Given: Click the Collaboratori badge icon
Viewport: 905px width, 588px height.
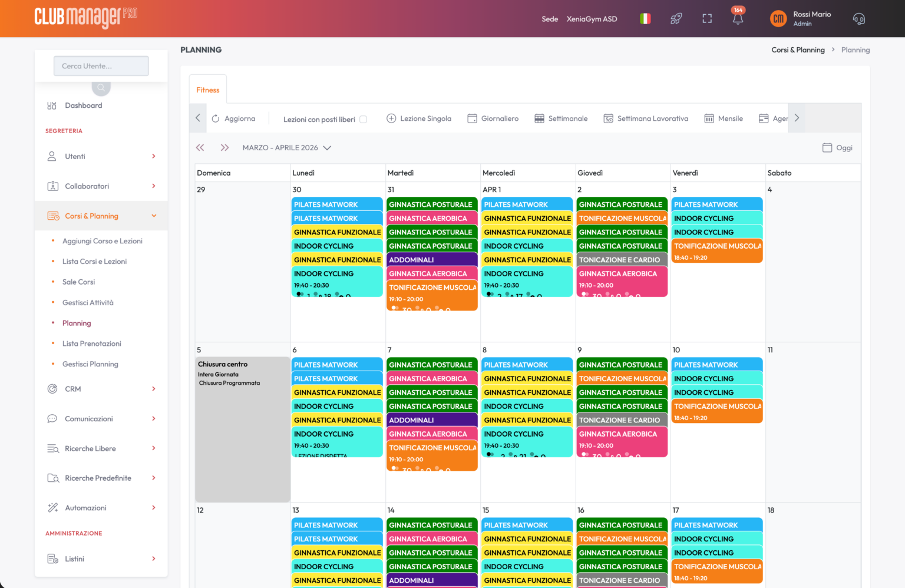Looking at the screenshot, I should (x=52, y=186).
